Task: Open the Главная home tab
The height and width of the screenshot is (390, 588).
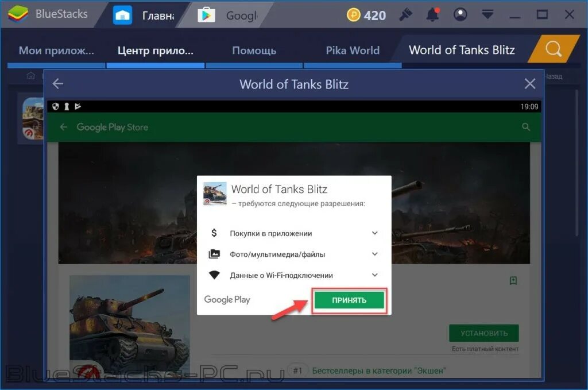Action: point(144,16)
